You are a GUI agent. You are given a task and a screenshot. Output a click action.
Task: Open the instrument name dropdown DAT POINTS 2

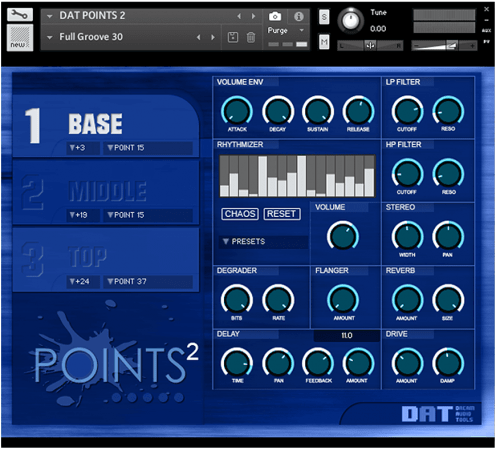tap(50, 16)
